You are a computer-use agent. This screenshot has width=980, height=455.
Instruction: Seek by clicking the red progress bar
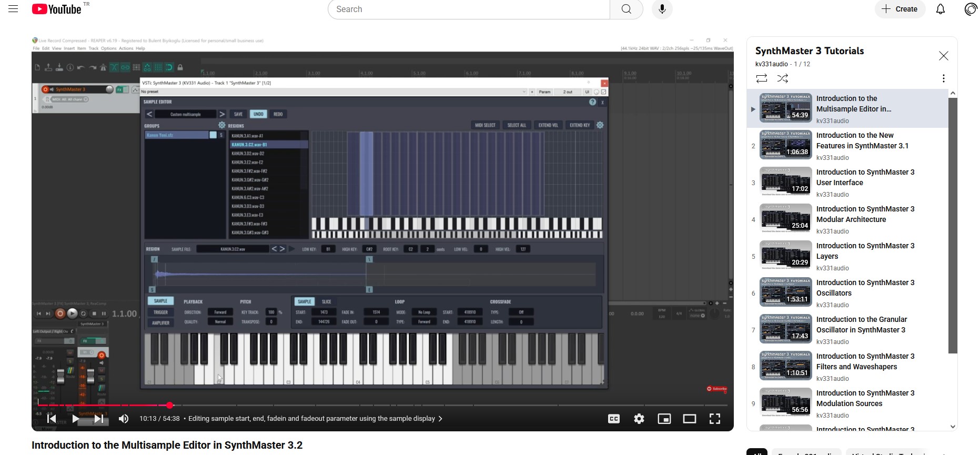tap(103, 405)
